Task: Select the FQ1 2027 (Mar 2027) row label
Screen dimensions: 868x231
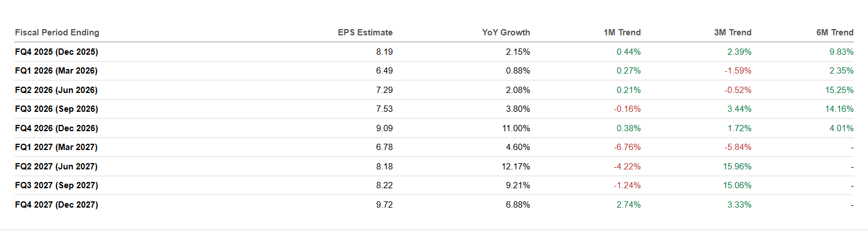Action: coord(56,147)
